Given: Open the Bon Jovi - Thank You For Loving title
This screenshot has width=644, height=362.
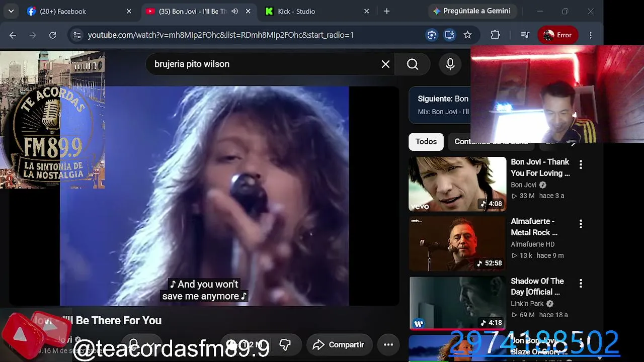Looking at the screenshot, I should tap(540, 167).
